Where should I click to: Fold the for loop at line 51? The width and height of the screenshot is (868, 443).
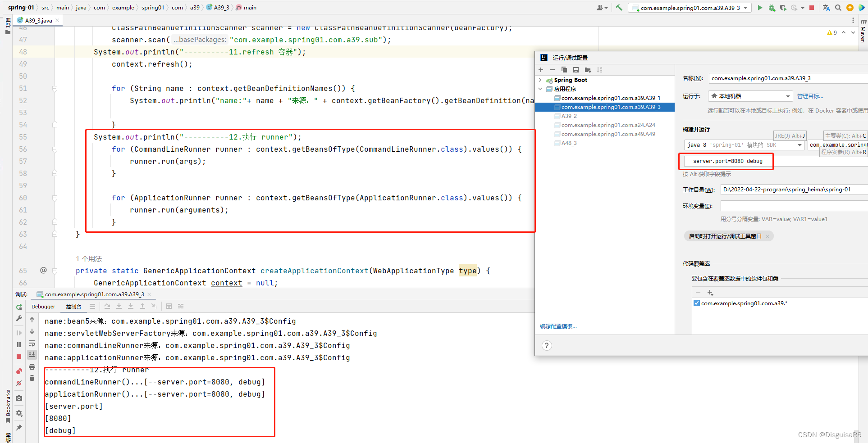click(x=55, y=89)
